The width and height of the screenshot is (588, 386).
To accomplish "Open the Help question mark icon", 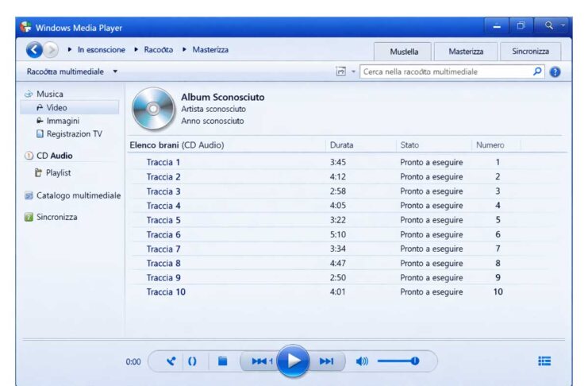I will point(555,71).
